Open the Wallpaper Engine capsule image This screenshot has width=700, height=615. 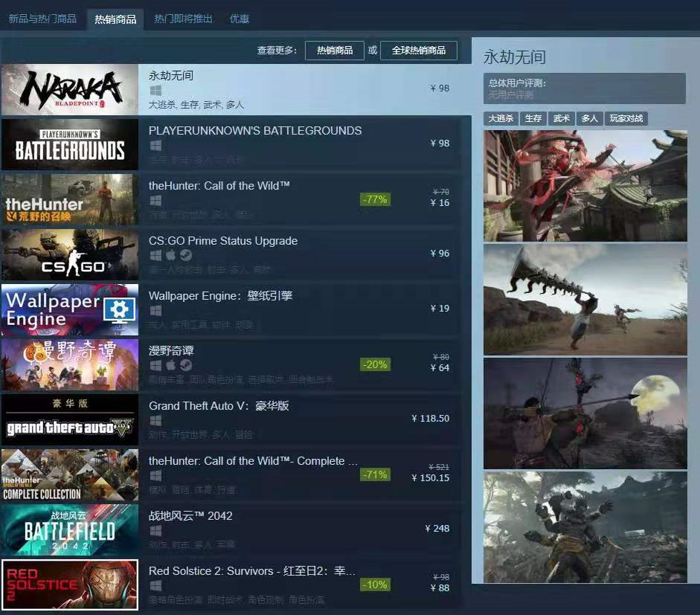click(x=70, y=310)
